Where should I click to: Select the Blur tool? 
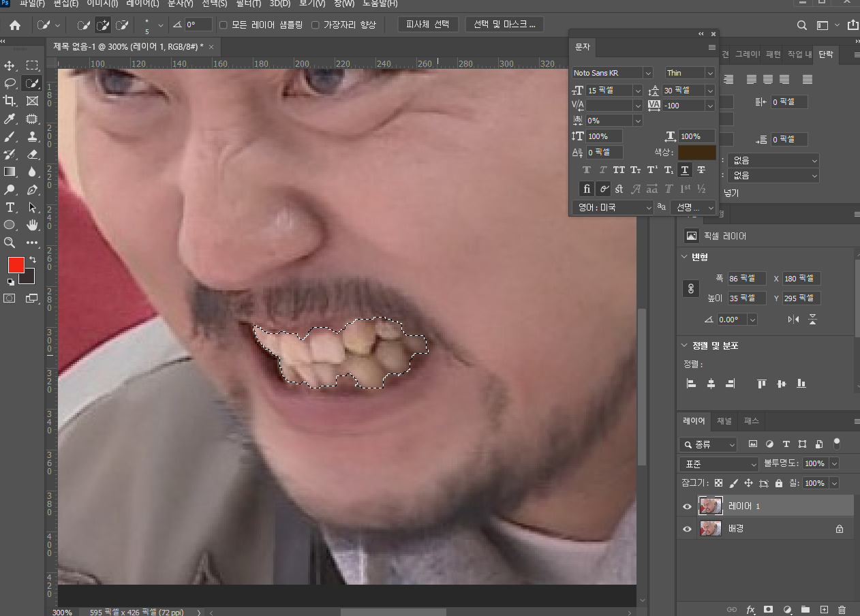tap(32, 172)
